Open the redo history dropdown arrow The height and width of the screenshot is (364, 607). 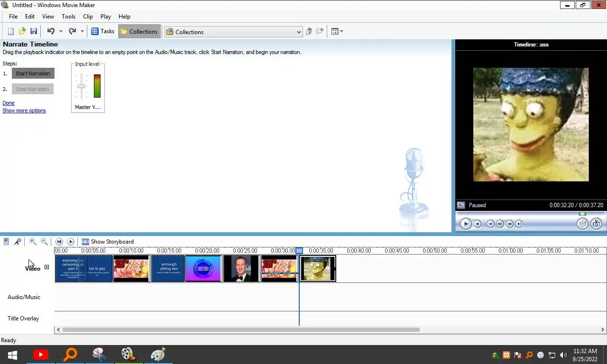tap(82, 32)
